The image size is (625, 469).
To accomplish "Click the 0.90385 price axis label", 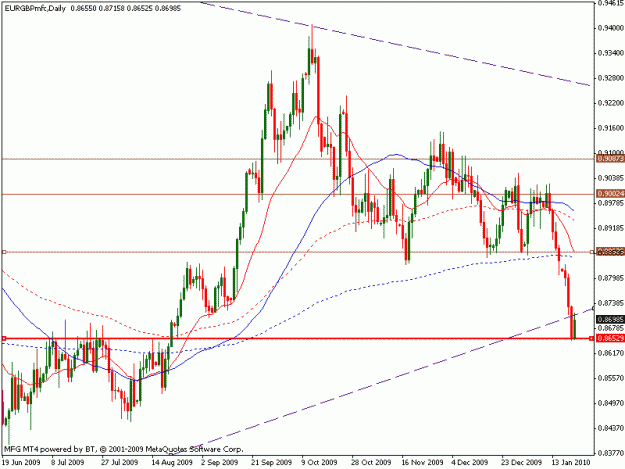I will tap(611, 178).
